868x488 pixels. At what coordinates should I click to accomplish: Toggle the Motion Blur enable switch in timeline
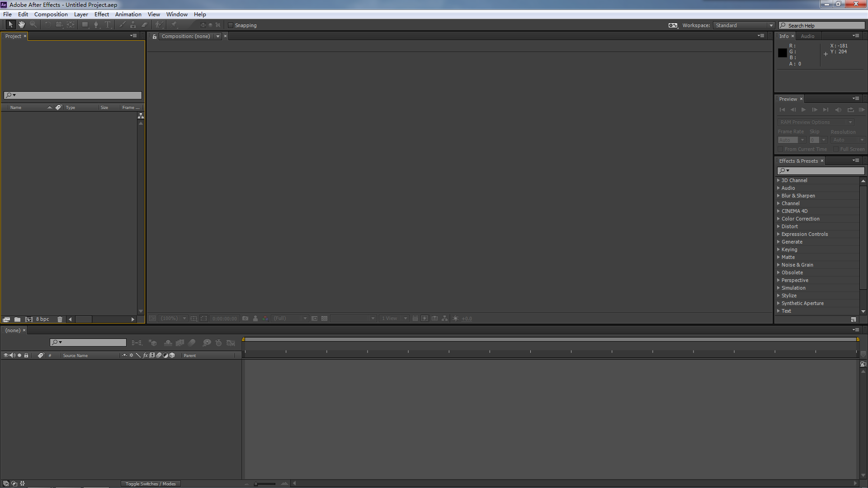coord(192,343)
